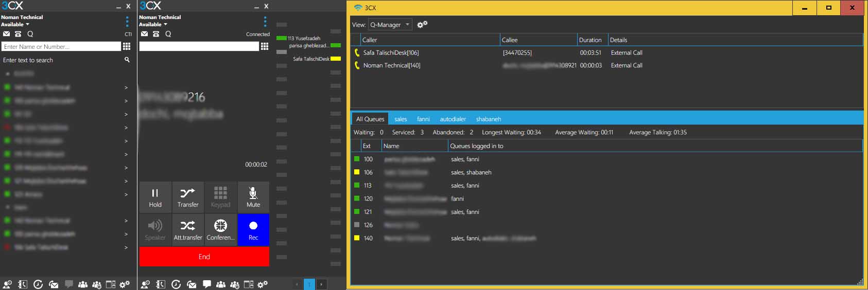The width and height of the screenshot is (868, 290).
Task: Toggle Keypad button in connected phone
Action: (220, 197)
